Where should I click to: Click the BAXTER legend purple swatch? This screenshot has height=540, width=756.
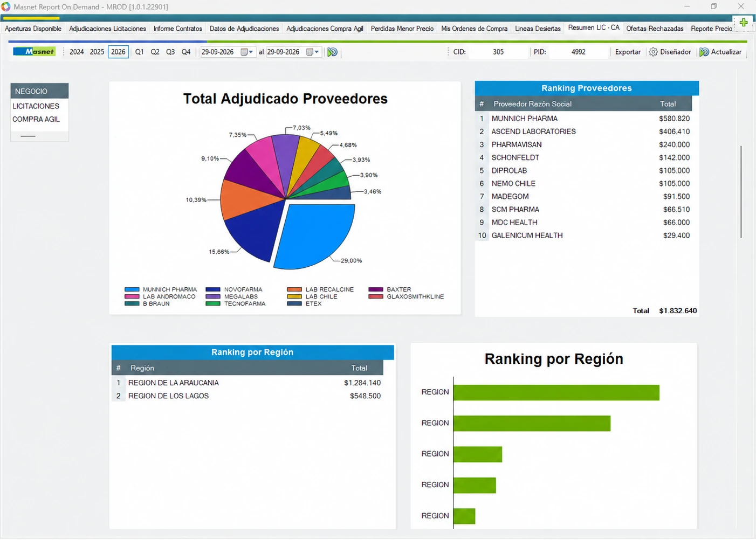click(x=376, y=290)
